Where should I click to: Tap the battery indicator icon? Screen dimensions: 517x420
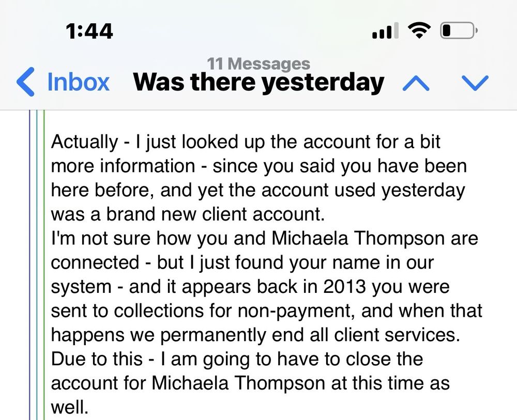click(x=459, y=30)
